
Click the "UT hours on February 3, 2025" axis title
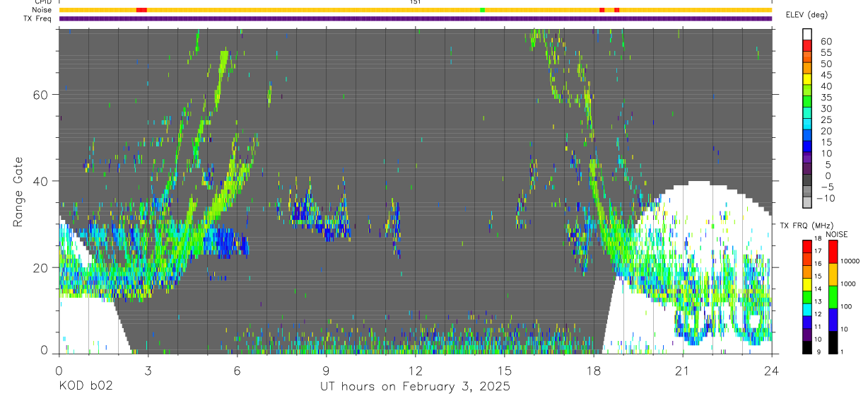pos(416,387)
